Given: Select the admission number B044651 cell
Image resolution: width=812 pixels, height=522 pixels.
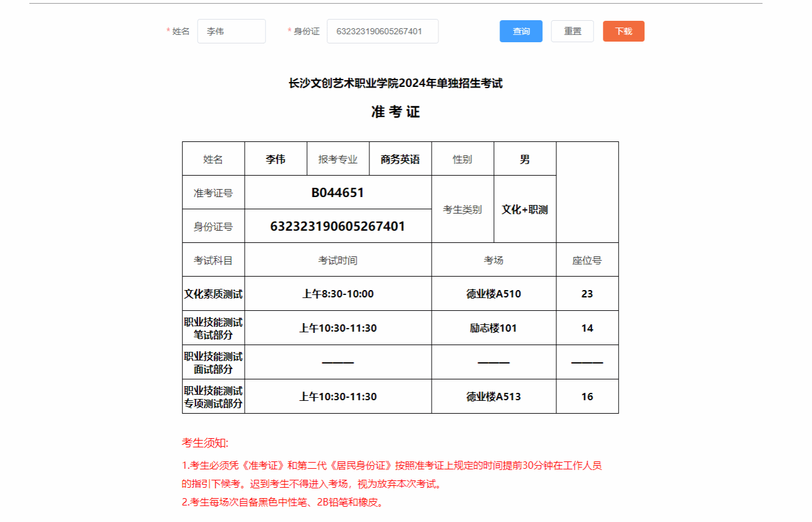Looking at the screenshot, I should click(x=338, y=193).
